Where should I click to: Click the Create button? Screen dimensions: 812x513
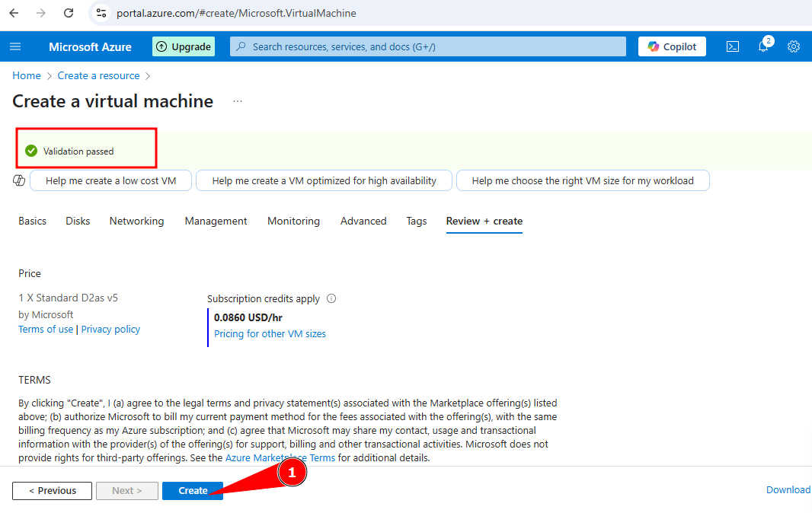click(x=193, y=491)
